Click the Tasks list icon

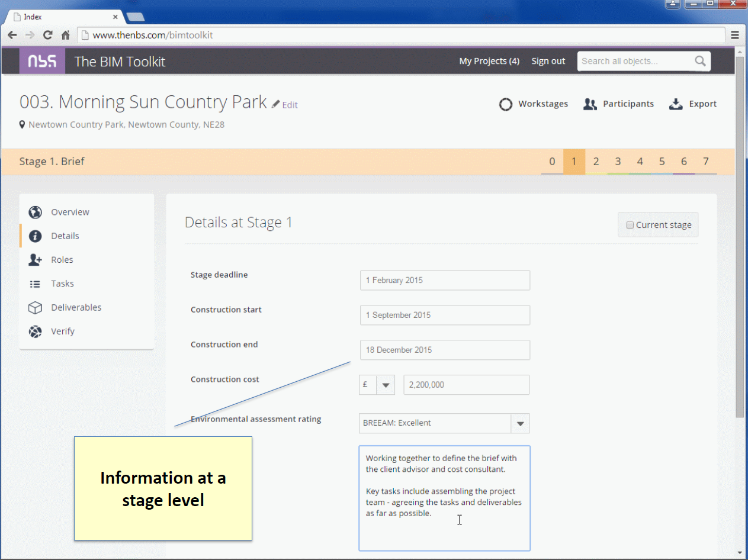[36, 284]
